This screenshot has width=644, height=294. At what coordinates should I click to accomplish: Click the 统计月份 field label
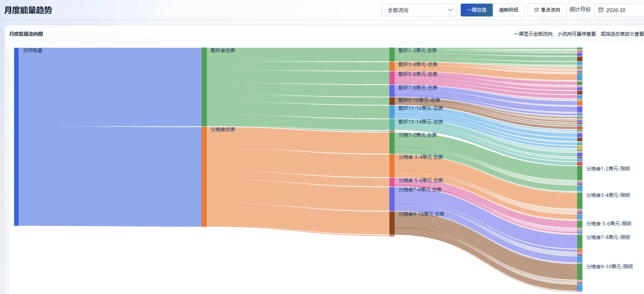click(x=580, y=10)
